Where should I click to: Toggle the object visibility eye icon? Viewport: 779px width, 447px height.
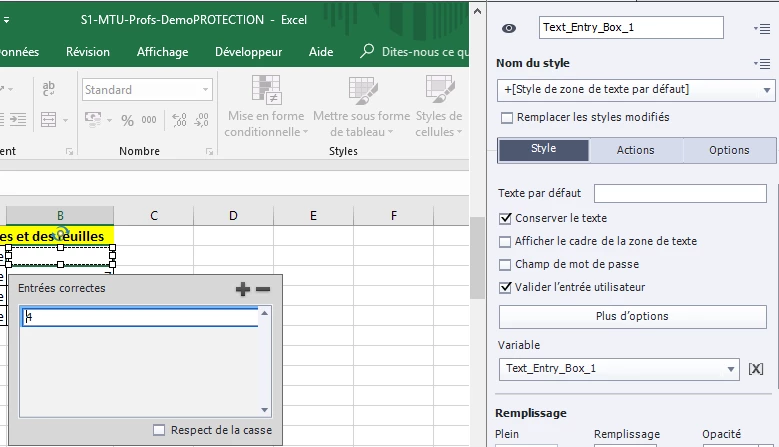click(509, 28)
